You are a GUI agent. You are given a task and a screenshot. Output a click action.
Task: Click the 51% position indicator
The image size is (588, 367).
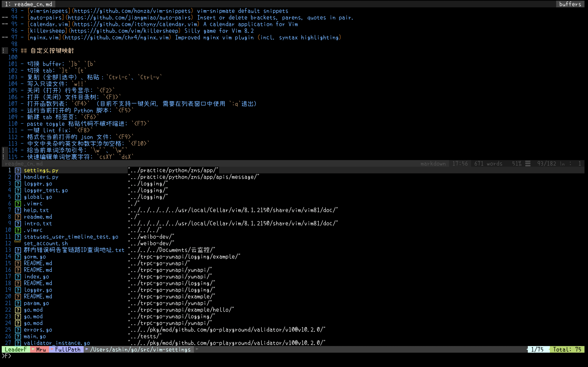(x=517, y=164)
